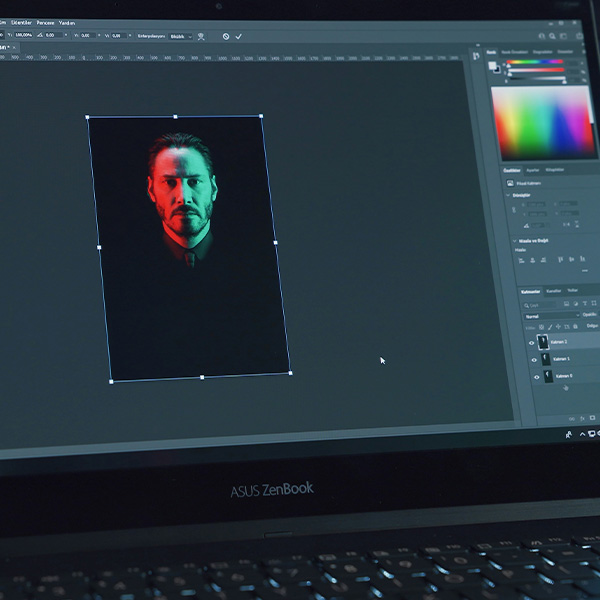The image size is (600, 600).
Task: Click on the brightness slider
Action: click(x=537, y=78)
